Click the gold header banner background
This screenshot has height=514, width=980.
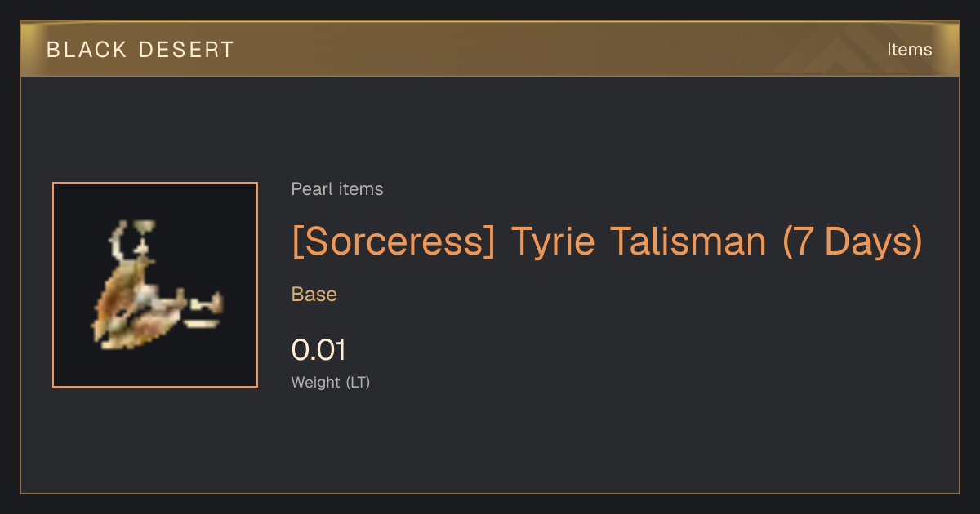coord(490,50)
